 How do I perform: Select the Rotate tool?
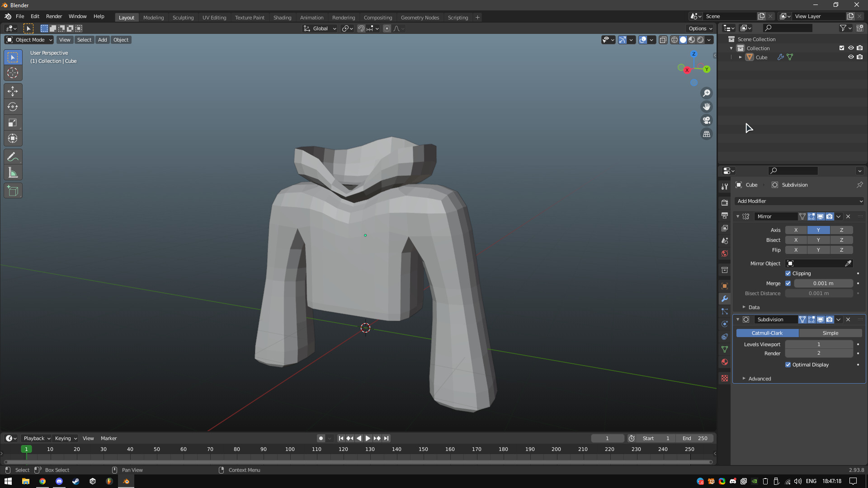click(13, 107)
